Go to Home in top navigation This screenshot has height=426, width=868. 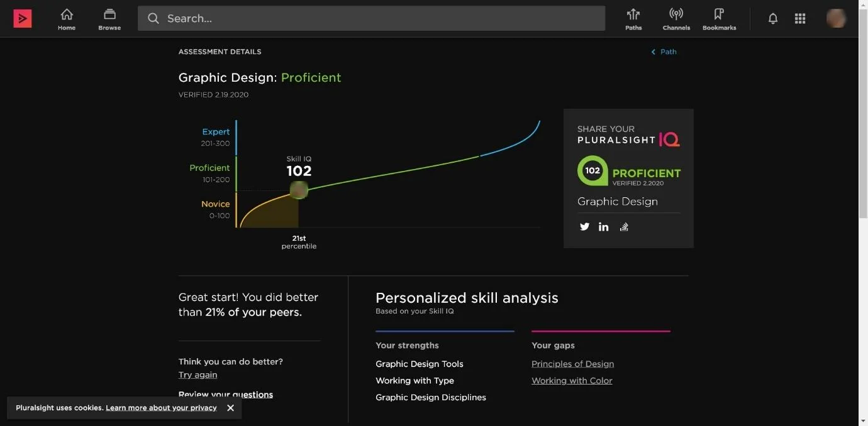[67, 19]
